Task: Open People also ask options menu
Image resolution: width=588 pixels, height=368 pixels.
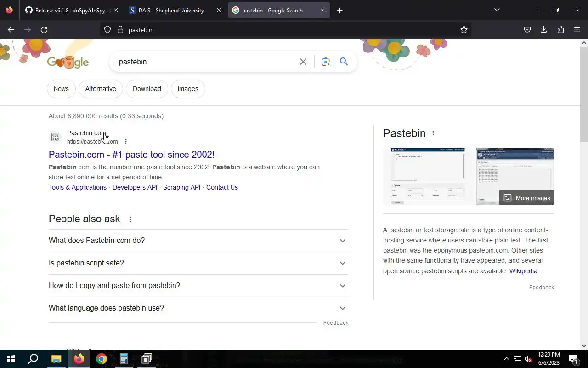Action: tap(130, 219)
